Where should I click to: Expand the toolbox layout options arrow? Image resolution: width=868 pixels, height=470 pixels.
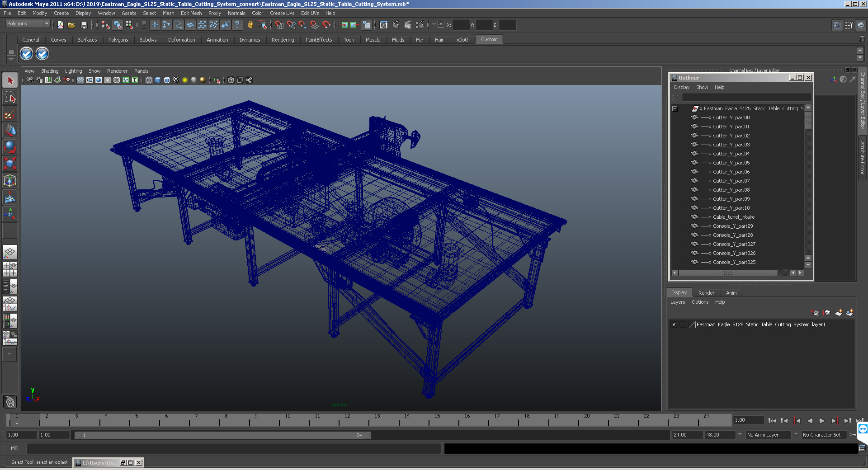(x=9, y=354)
